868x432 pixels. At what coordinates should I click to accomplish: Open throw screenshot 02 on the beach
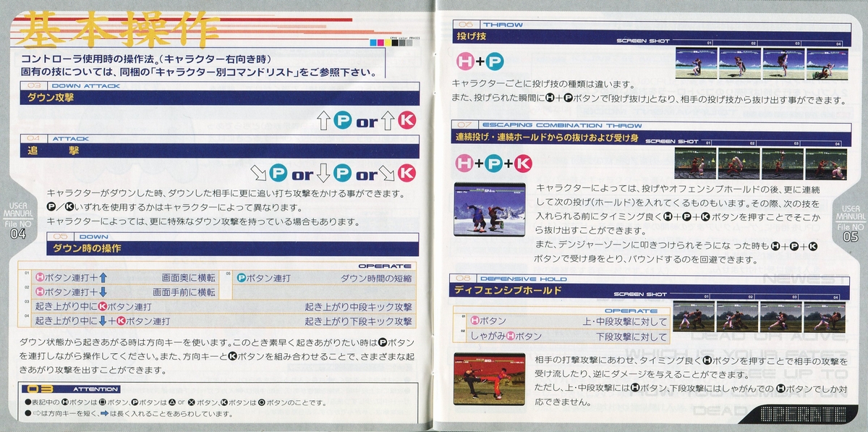coord(739,63)
